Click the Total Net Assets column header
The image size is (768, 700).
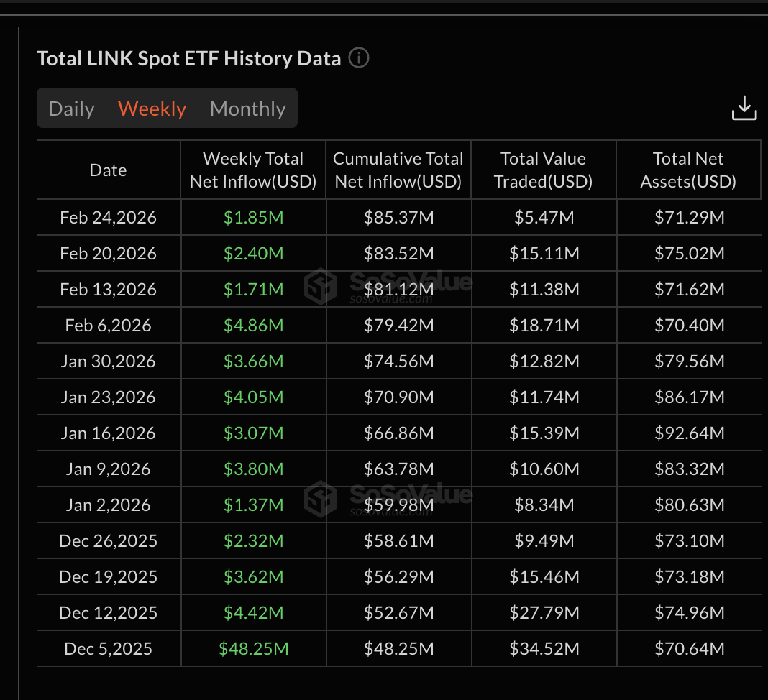pos(687,170)
